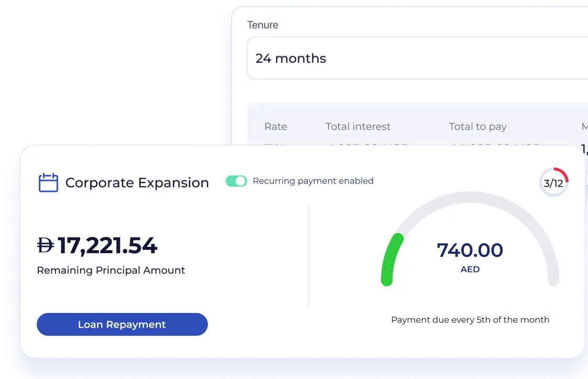The height and width of the screenshot is (379, 588).
Task: Click the calendar icon beside Corporate Expansion
Action: pyautogui.click(x=48, y=182)
